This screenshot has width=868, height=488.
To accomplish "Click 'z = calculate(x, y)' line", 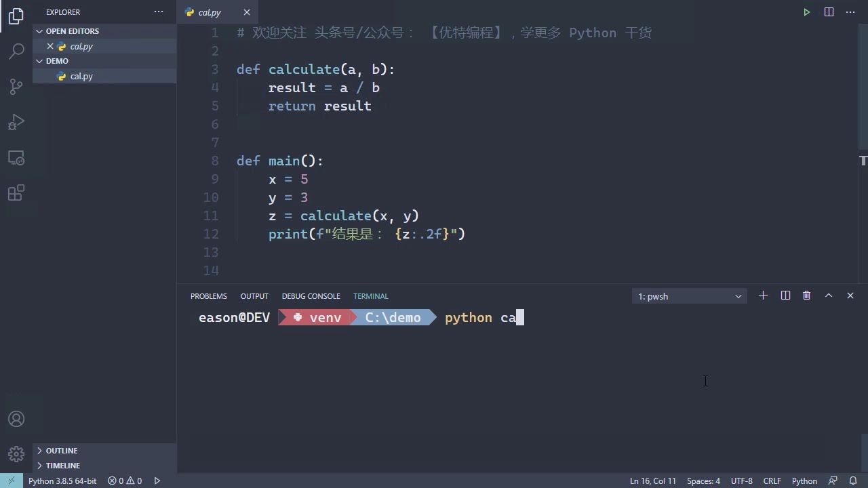I will (x=344, y=216).
